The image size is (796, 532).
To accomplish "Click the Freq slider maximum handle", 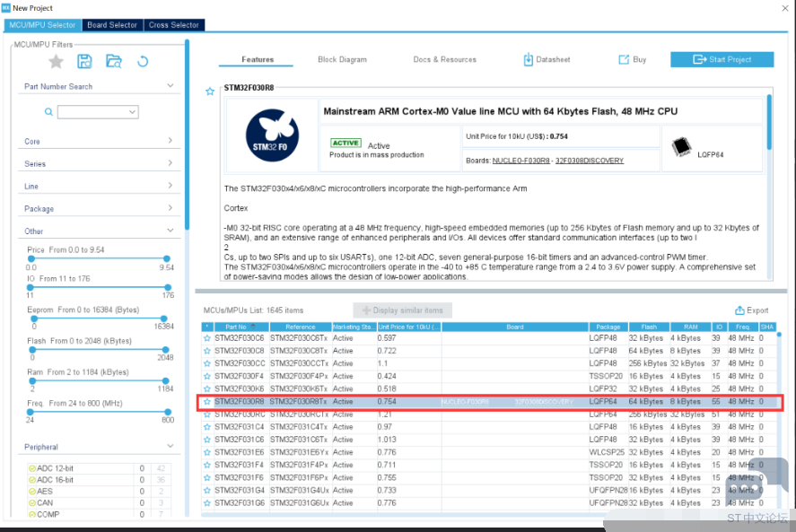I will coord(168,412).
